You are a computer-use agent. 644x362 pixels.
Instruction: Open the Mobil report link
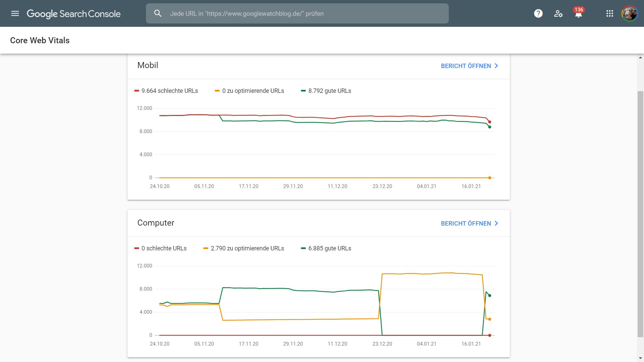pyautogui.click(x=466, y=66)
